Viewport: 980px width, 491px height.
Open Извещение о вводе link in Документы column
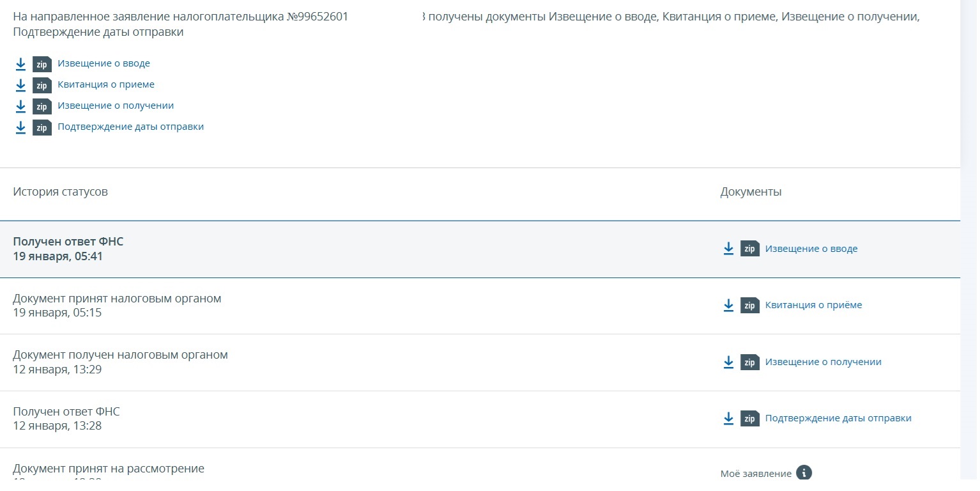tap(811, 249)
